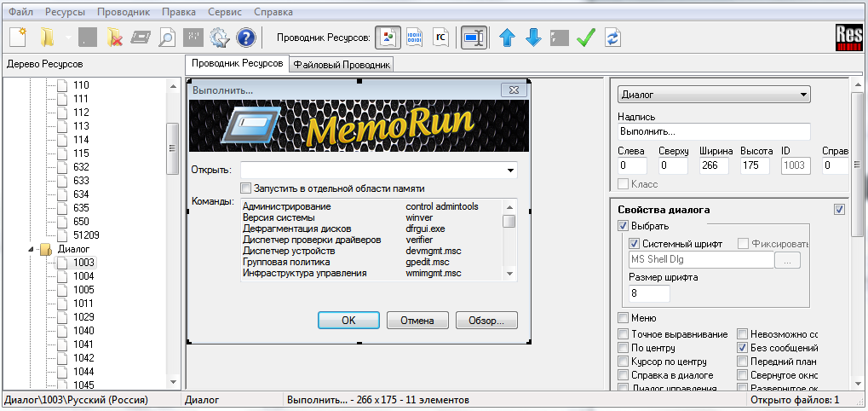Image resolution: width=868 pixels, height=411 pixels.
Task: Click the command list scrollbar down arrow
Action: [509, 274]
